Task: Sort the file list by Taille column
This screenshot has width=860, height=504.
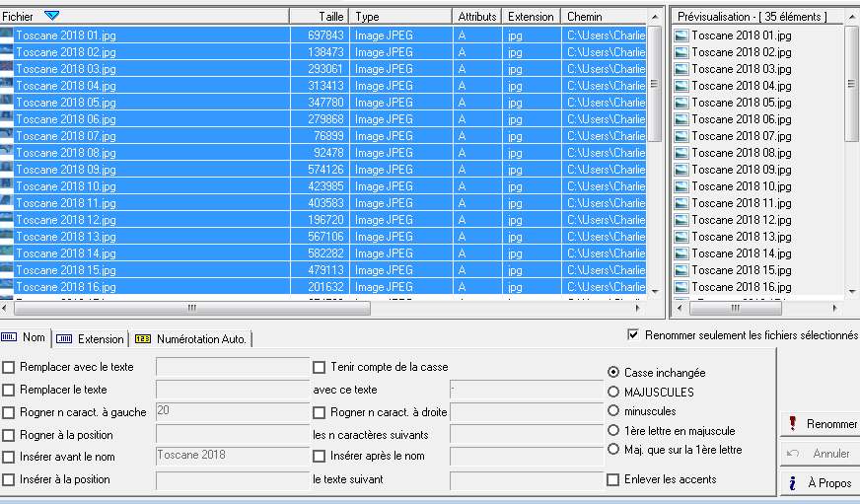Action: pos(319,17)
